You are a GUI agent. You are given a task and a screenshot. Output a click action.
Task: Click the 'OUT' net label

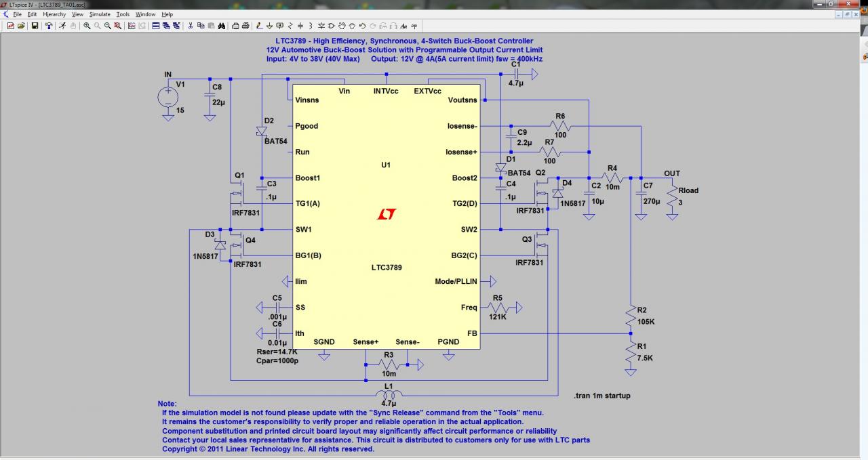tap(672, 174)
